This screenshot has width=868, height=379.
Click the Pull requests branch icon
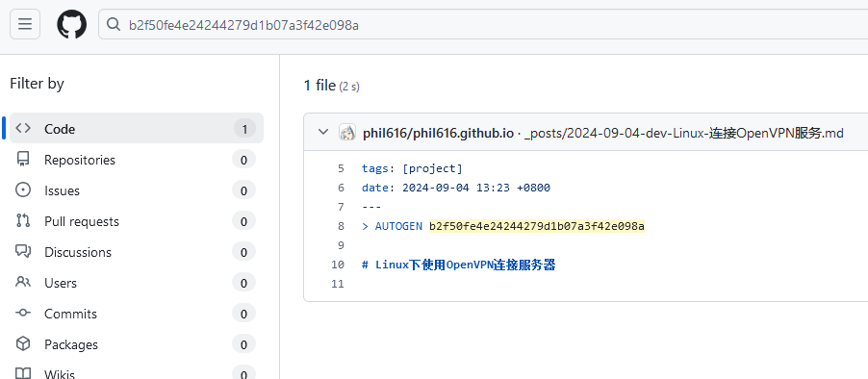tap(23, 220)
